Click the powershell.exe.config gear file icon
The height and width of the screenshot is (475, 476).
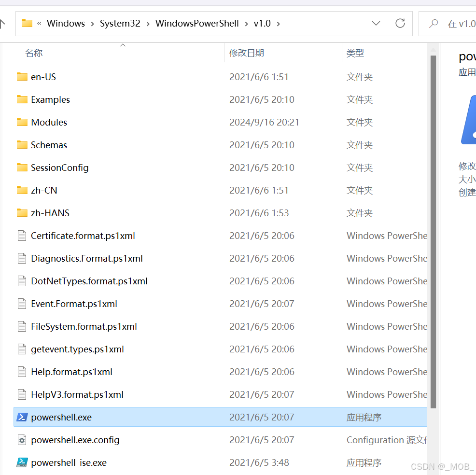coord(22,440)
